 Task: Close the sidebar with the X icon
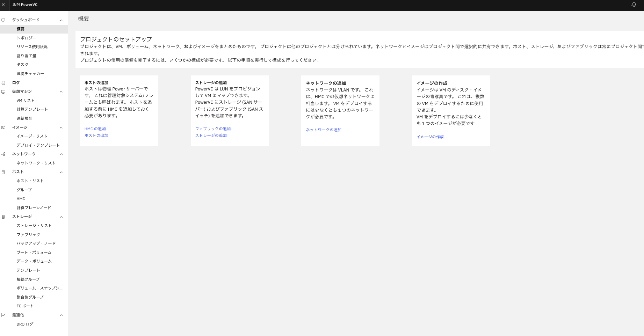(x=3, y=5)
